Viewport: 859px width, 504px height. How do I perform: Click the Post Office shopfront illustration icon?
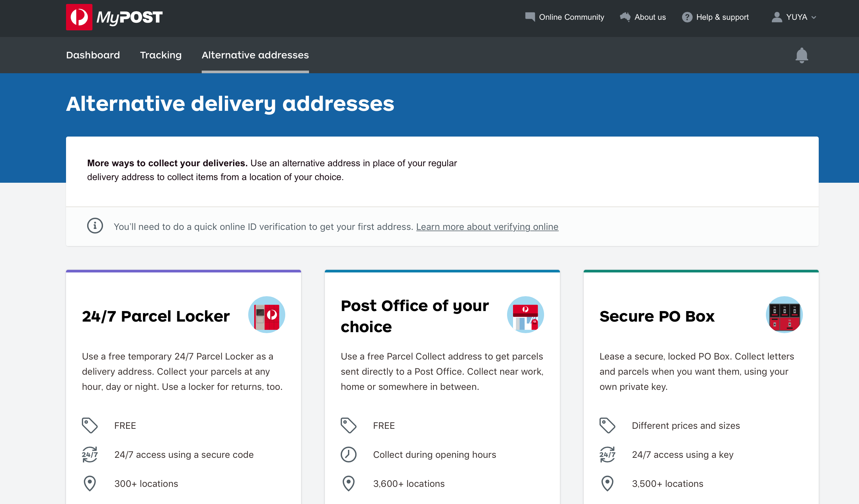526,315
